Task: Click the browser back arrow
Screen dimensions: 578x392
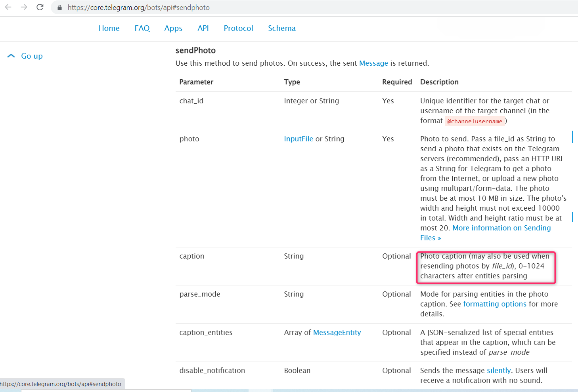Action: [8, 7]
